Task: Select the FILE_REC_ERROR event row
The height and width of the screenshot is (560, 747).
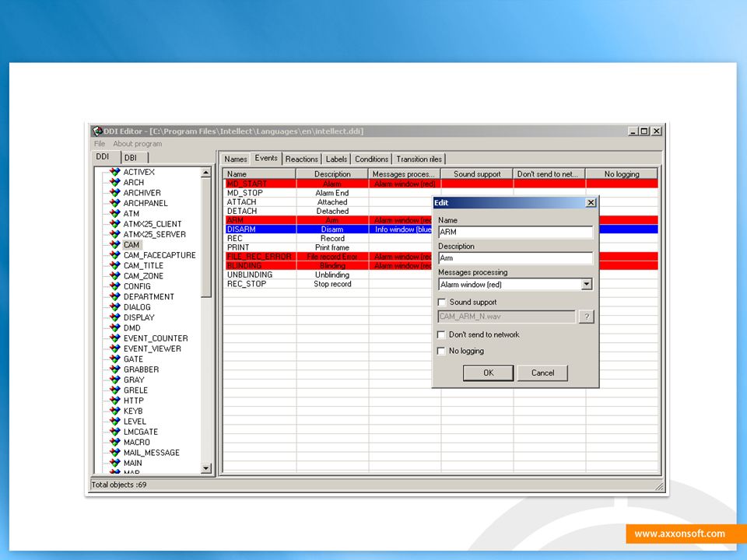Action: [440, 256]
